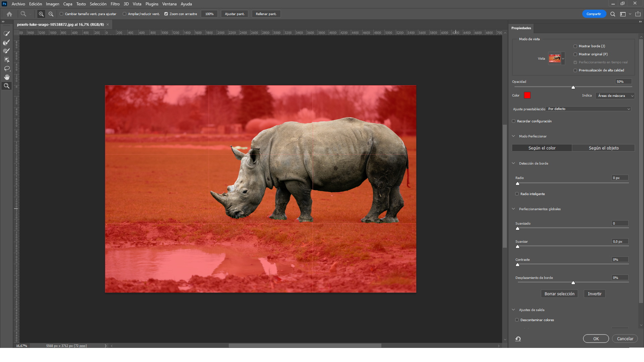Viewport: 644px width, 362px height.
Task: Click the zoom out magnifier icon
Action: [51, 14]
